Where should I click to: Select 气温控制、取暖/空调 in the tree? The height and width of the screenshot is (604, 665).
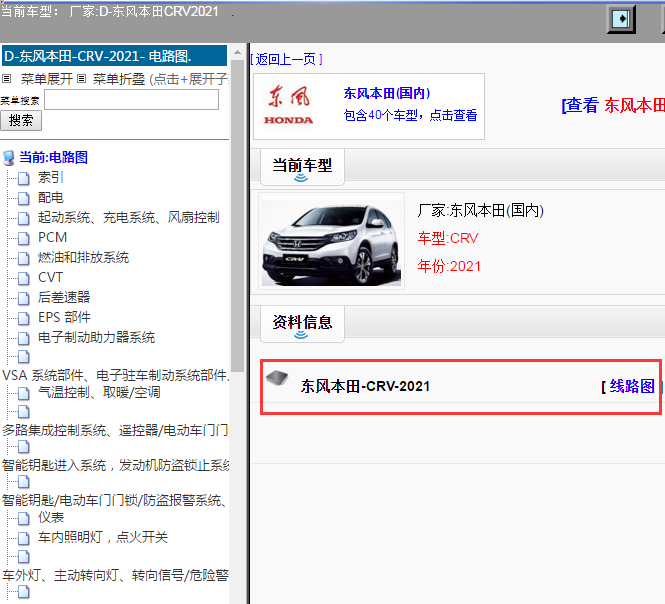99,392
